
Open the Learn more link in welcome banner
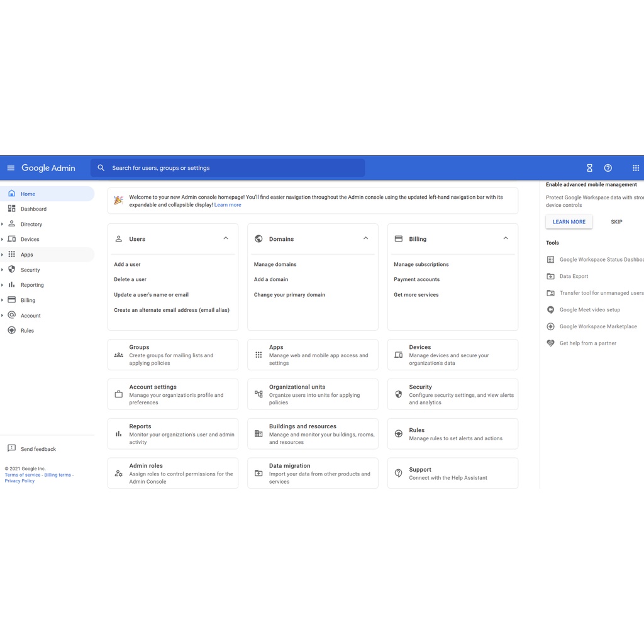[x=228, y=204]
